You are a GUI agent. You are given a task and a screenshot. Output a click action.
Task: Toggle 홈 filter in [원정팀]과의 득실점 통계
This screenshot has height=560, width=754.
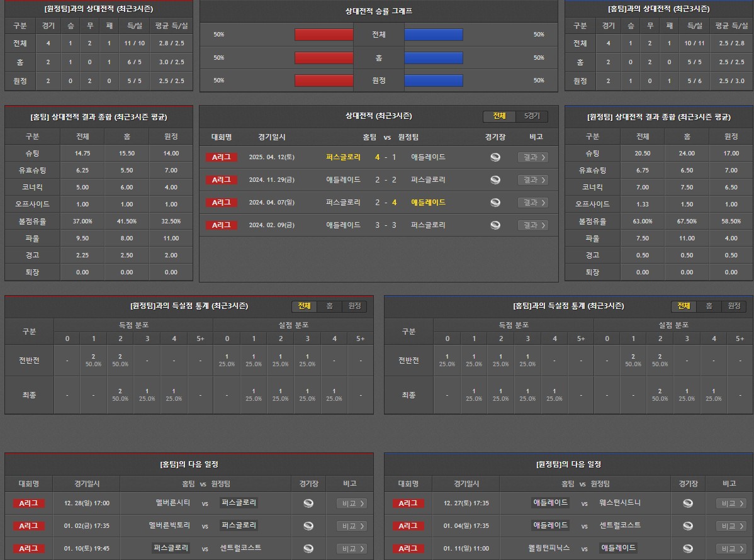329,306
